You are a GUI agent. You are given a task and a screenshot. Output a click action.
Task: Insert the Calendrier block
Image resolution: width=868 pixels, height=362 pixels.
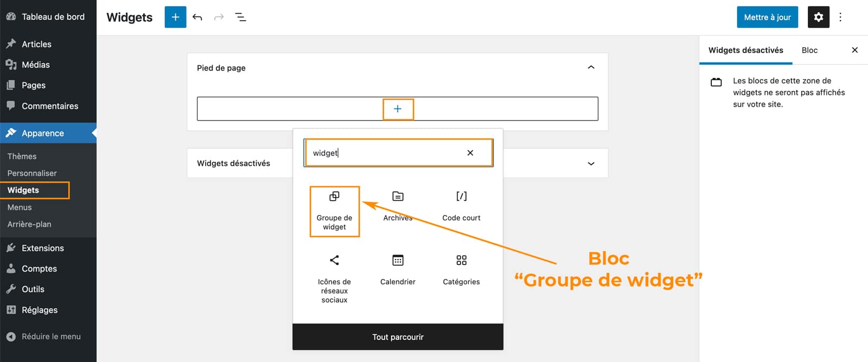tap(398, 270)
